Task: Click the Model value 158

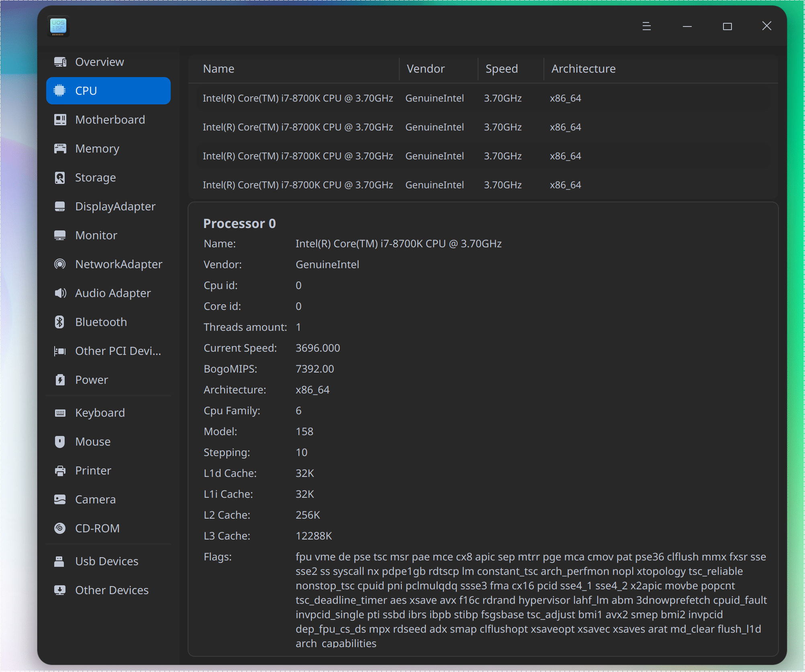Action: click(x=304, y=431)
